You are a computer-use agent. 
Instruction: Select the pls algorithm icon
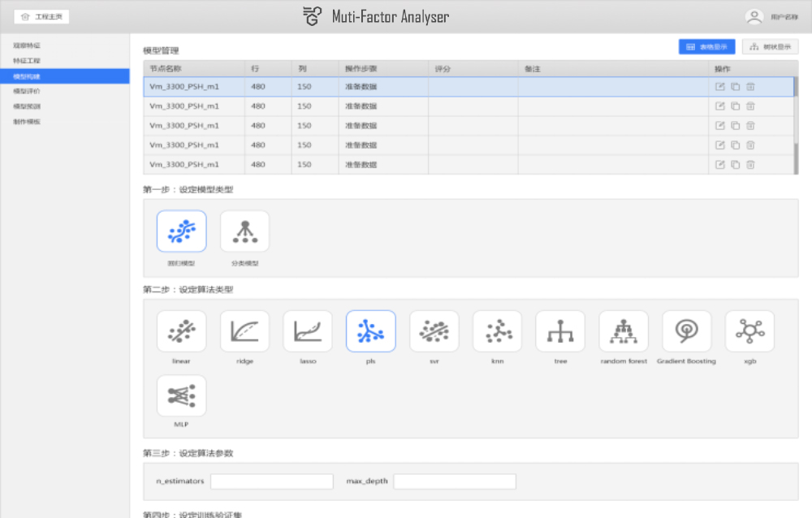370,331
